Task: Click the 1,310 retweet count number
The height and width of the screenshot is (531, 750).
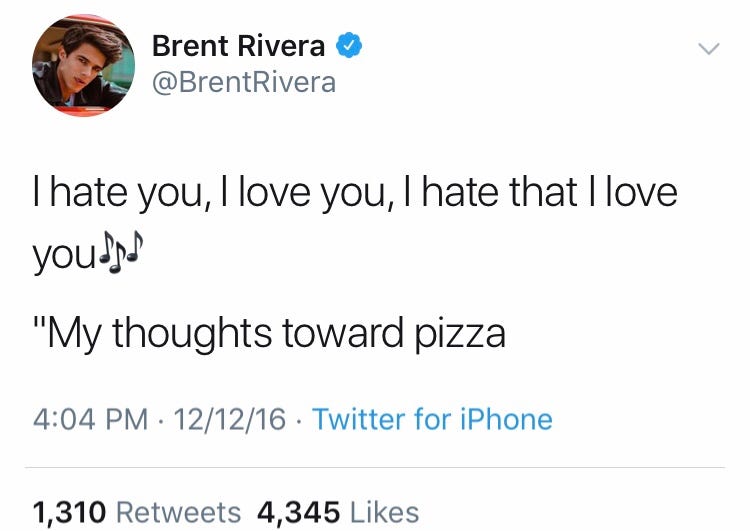Action: (70, 512)
